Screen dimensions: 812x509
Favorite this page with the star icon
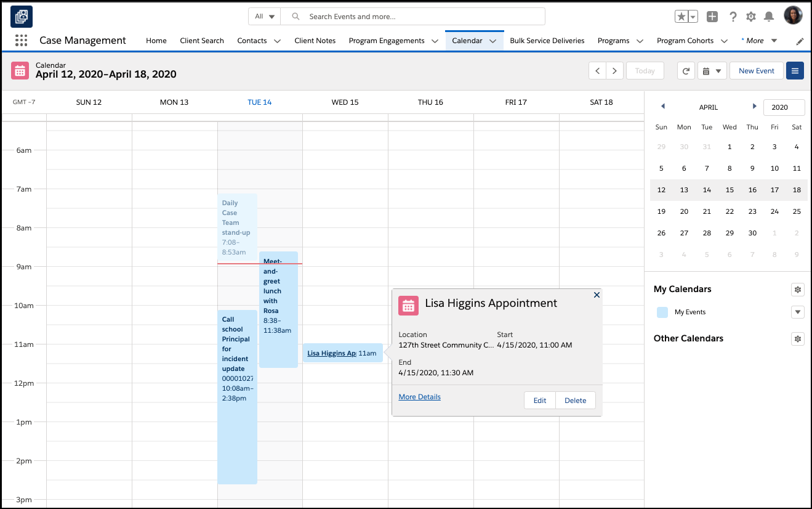682,17
